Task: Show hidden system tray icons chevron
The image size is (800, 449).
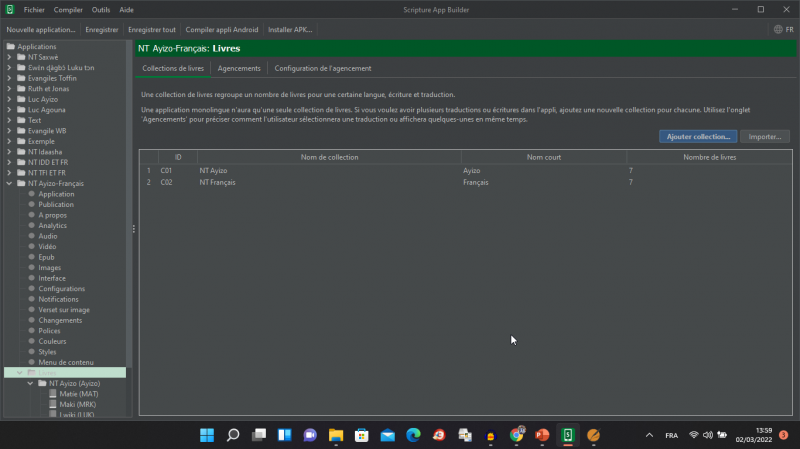Action: pyautogui.click(x=649, y=435)
